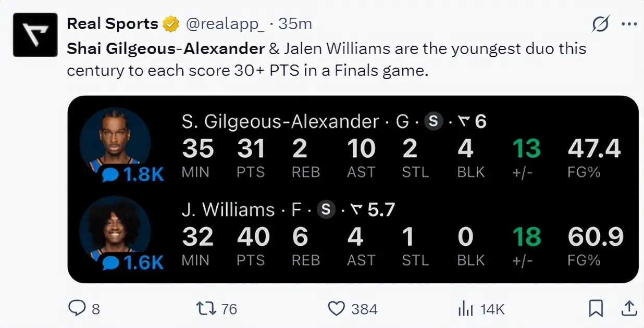644x328 pixels.
Task: Open Jalen Williams' headshot photo
Action: tap(115, 225)
